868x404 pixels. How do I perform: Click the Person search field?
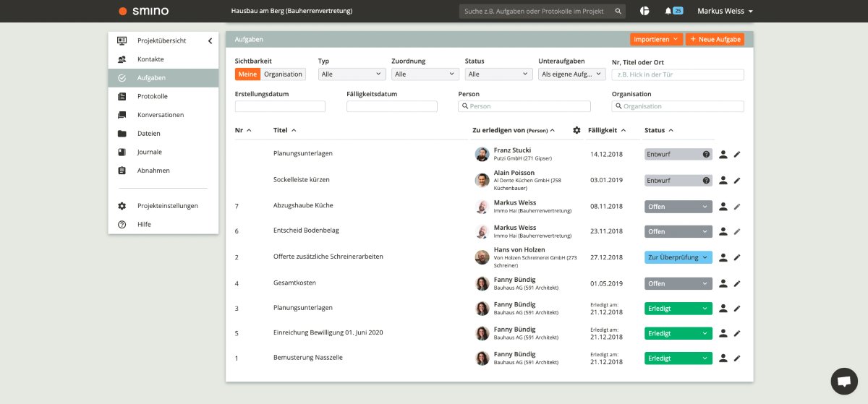524,106
